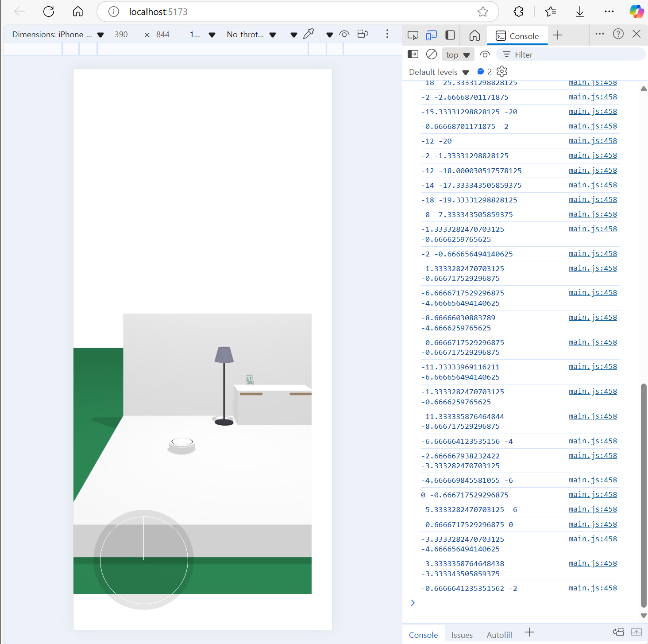This screenshot has width=648, height=644.
Task: Toggle device emulation mode
Action: (x=432, y=35)
